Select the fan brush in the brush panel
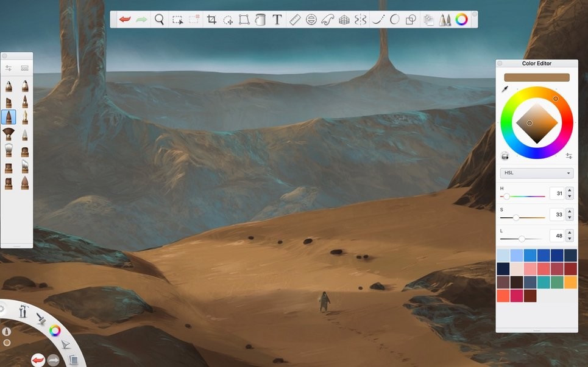 pos(9,134)
